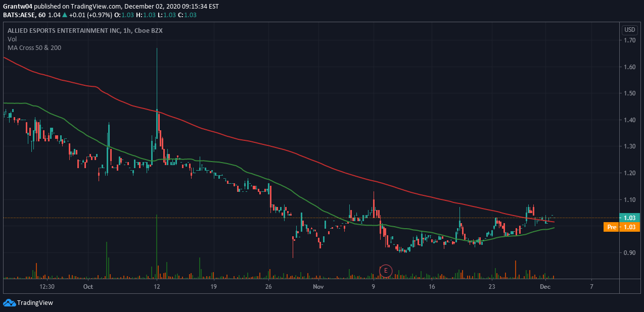Click the '19' date label on the time axis
644x312 pixels.
[214, 287]
